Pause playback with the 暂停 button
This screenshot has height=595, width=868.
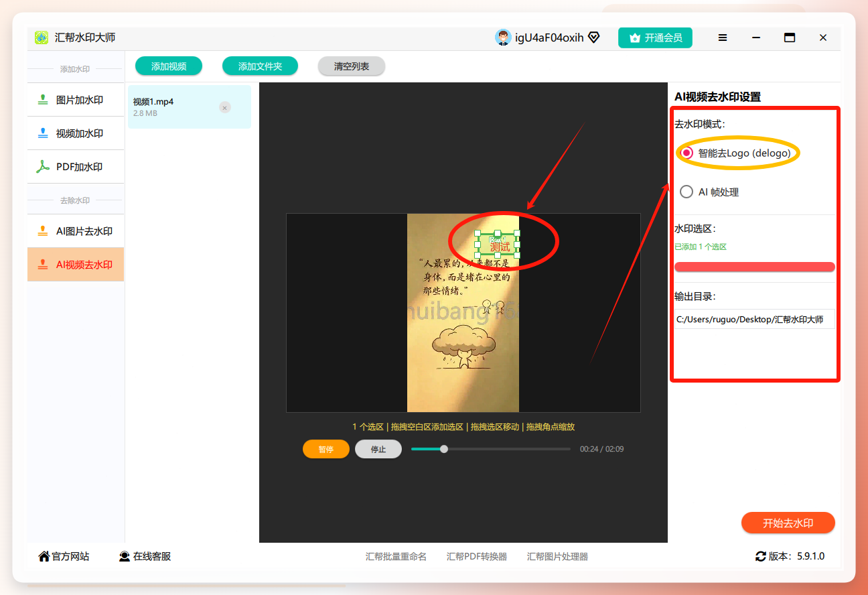click(x=326, y=449)
